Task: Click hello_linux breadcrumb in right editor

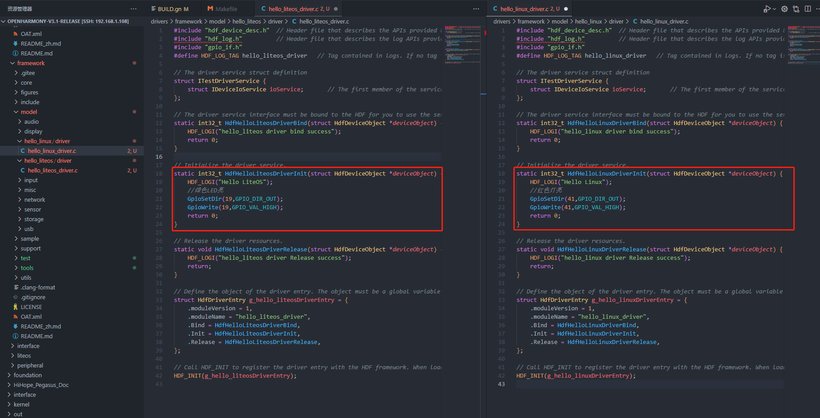Action: pyautogui.click(x=588, y=21)
